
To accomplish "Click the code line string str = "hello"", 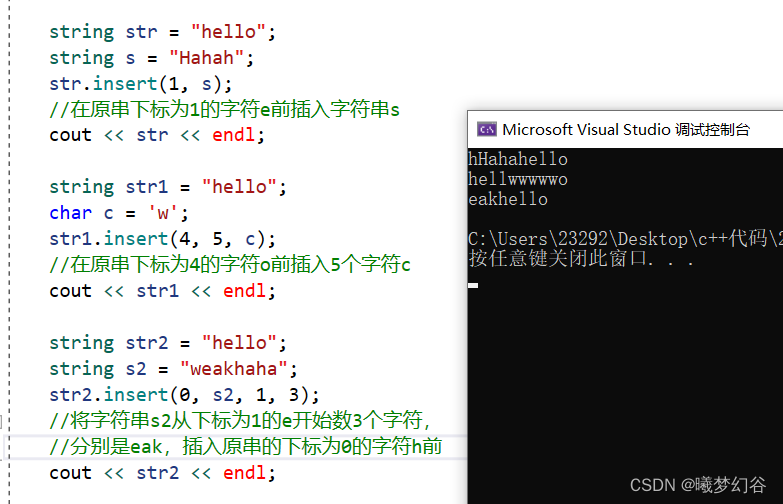I will tap(162, 32).
